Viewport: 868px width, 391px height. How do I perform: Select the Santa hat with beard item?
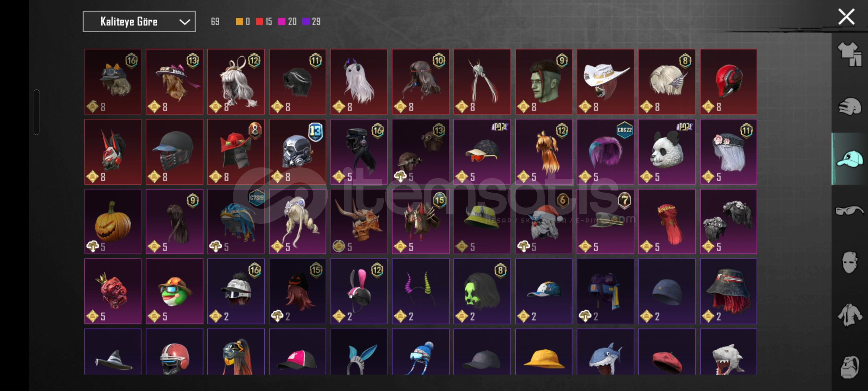544,222
